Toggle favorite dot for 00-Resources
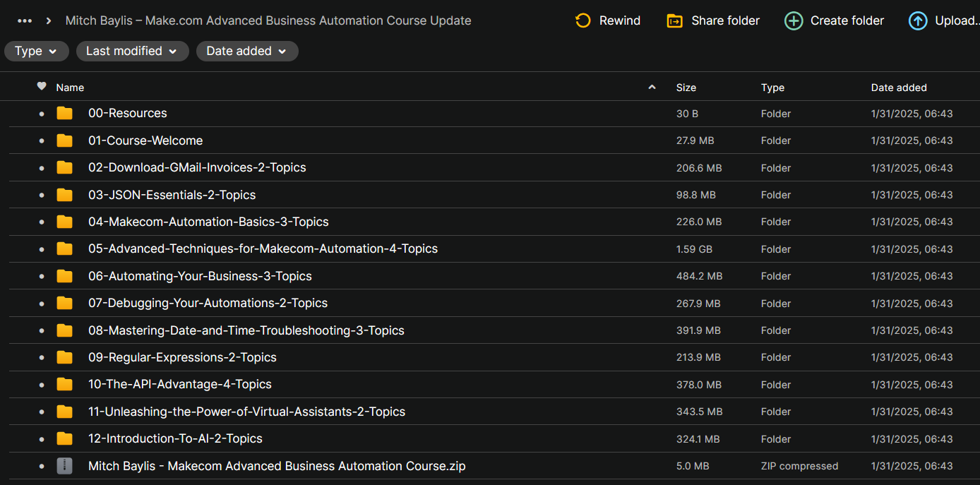The width and height of the screenshot is (980, 485). tap(42, 114)
